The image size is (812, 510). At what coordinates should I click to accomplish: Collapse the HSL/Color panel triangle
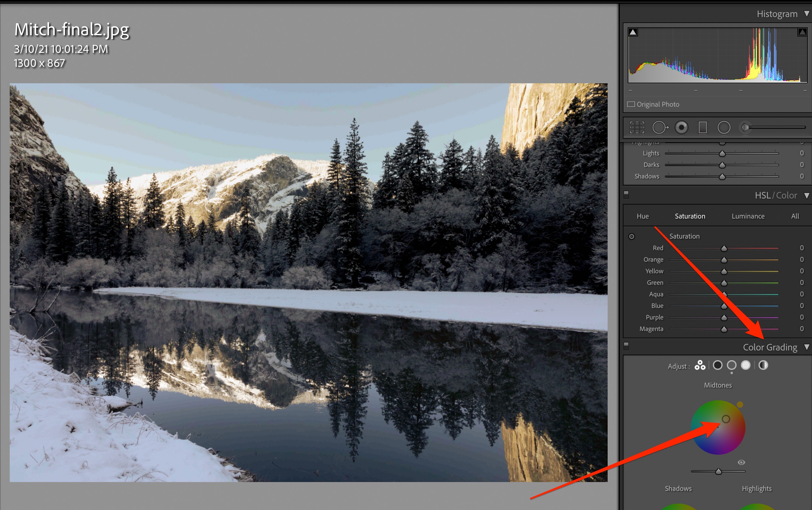tap(807, 195)
